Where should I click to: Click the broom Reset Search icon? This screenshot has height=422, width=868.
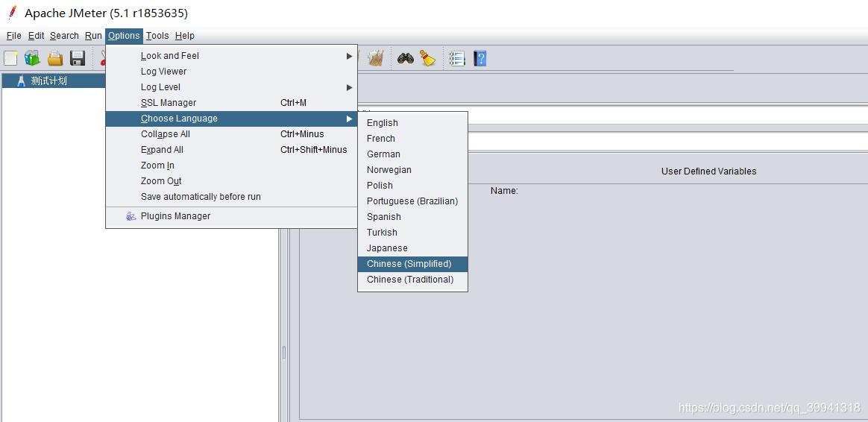tap(428, 58)
